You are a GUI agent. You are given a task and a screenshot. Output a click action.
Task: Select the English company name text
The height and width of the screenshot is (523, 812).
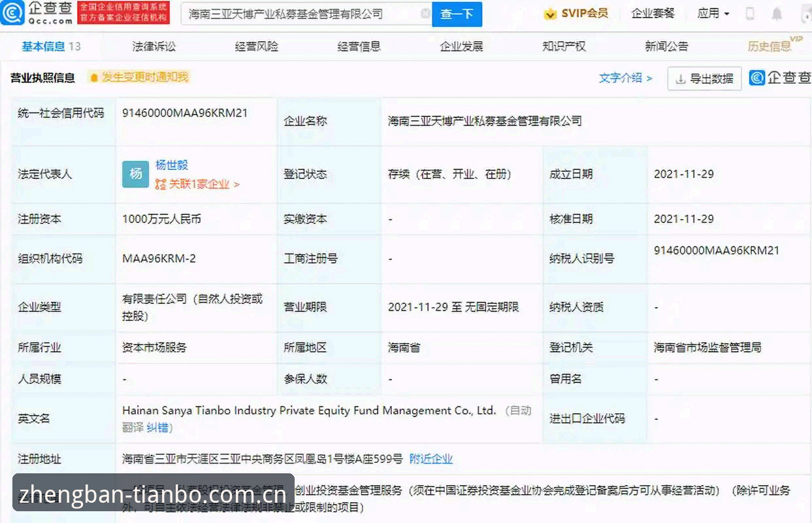(x=309, y=411)
